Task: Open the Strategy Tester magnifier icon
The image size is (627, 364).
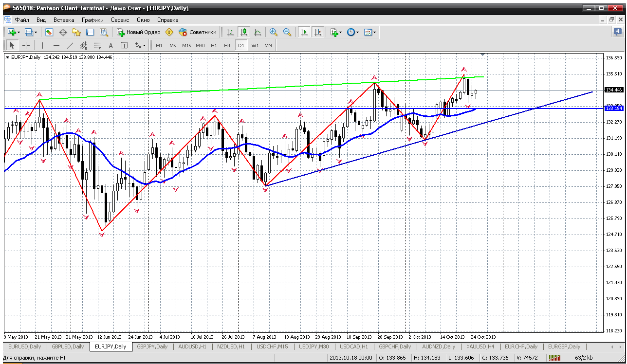Action: [104, 32]
